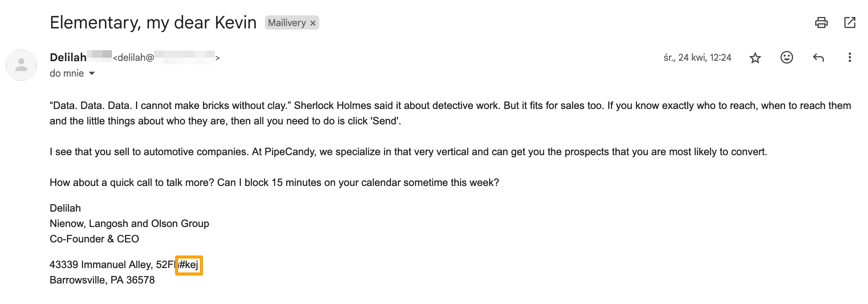Screen dimensions: 868x304
Task: Expand the "do mnie" recipient details
Action: tap(92, 73)
